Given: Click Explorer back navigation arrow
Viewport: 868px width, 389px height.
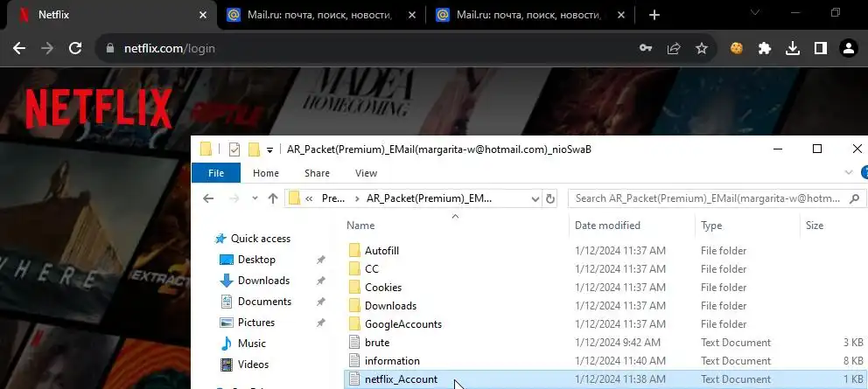Looking at the screenshot, I should point(208,198).
